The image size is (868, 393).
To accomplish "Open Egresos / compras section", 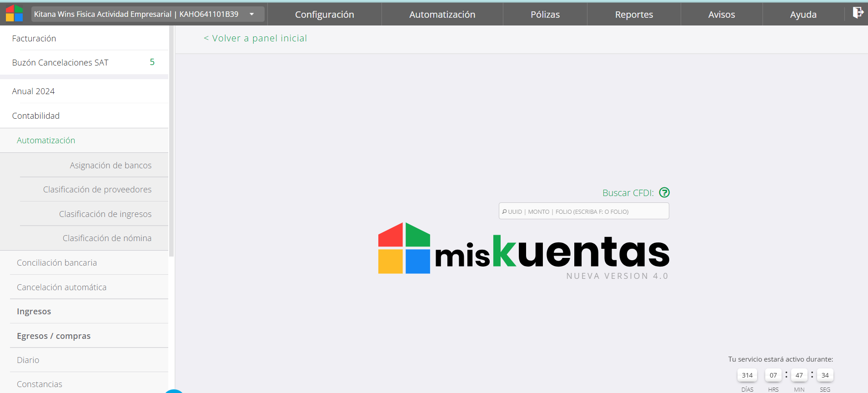I will (x=54, y=336).
